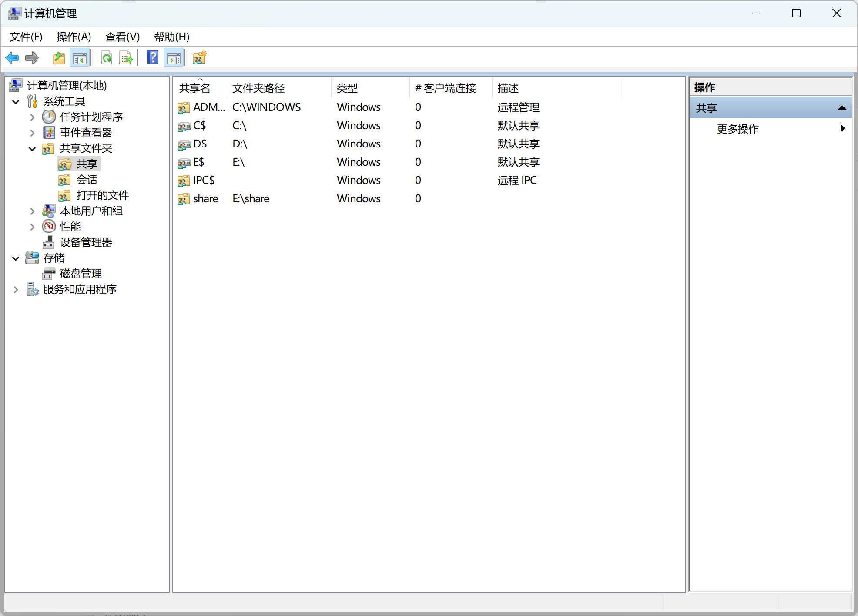
Task: Sort the list by 共享名 column header
Action: coord(195,88)
